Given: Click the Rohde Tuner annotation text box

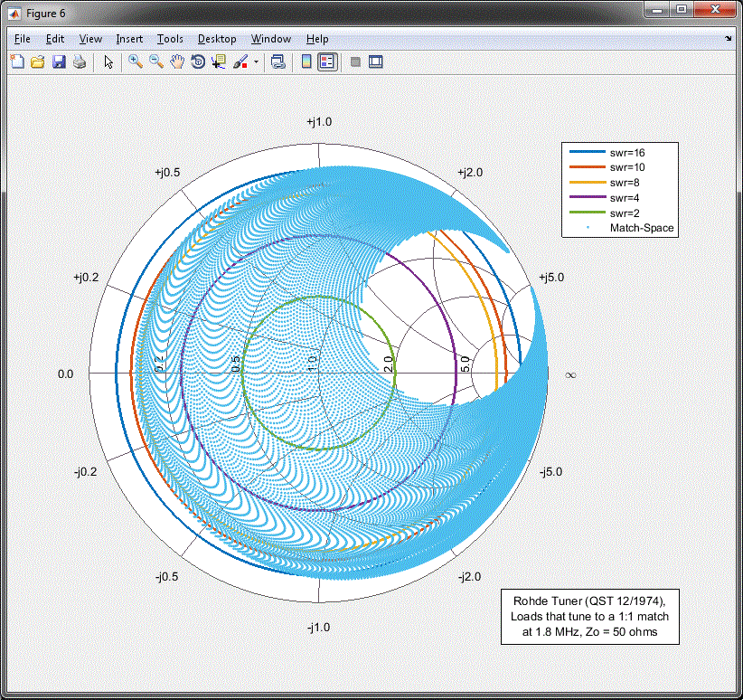Looking at the screenshot, I should (x=589, y=616).
